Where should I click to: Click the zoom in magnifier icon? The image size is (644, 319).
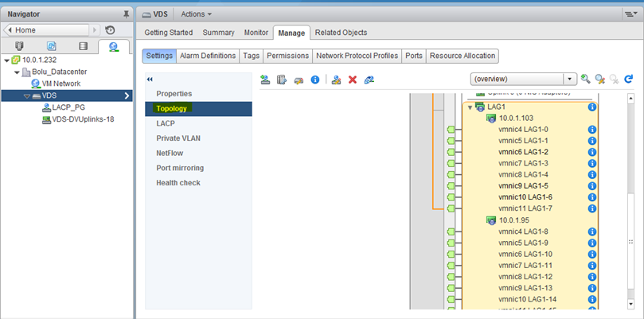(585, 79)
